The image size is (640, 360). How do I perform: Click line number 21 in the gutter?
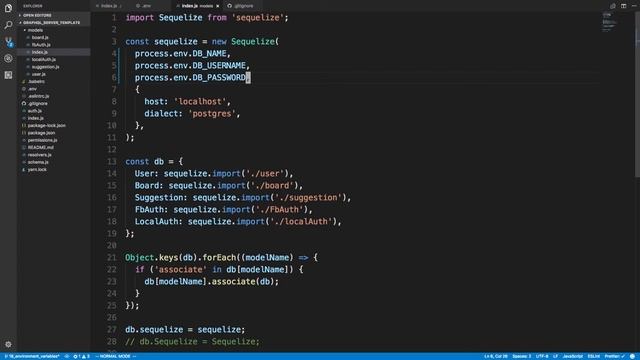pyautogui.click(x=111, y=258)
